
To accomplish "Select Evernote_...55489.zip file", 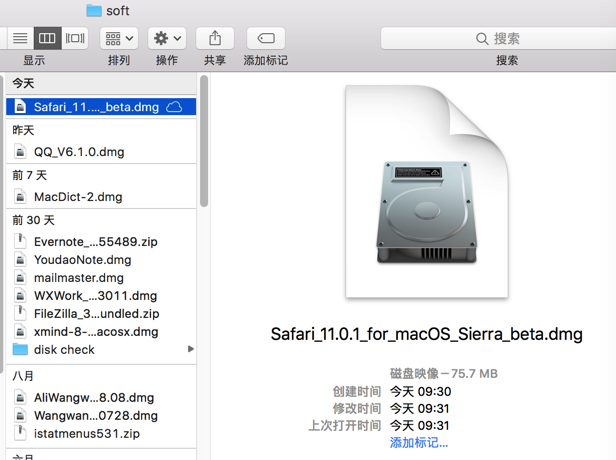I will 101,242.
